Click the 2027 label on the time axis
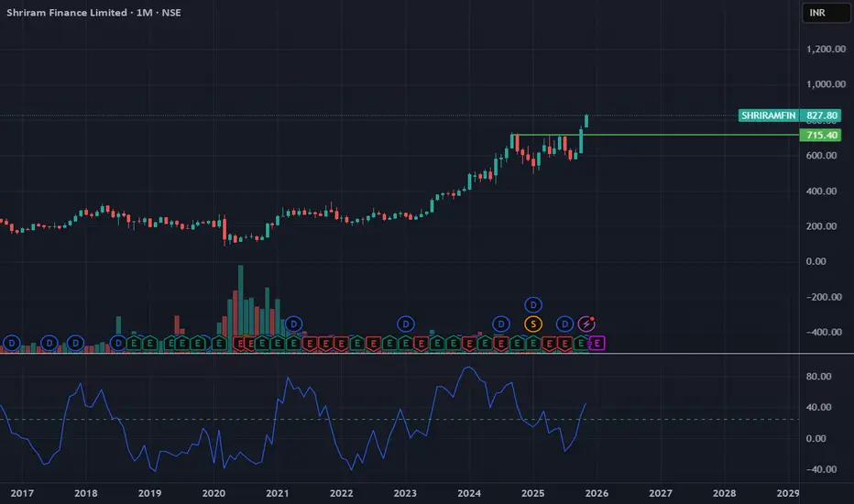854x504 pixels. 661,493
